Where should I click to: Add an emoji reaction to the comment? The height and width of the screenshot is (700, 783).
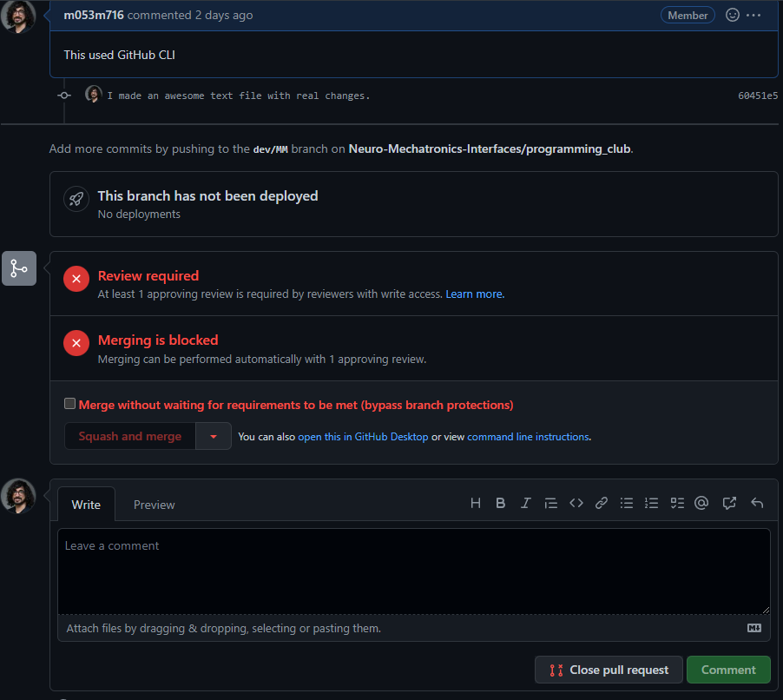[x=732, y=15]
